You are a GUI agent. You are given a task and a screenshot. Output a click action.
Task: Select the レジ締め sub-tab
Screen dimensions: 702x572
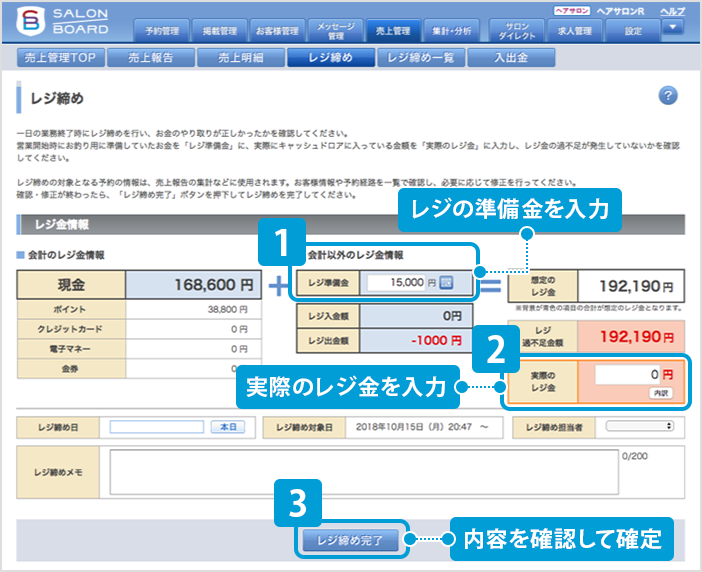pos(331,58)
